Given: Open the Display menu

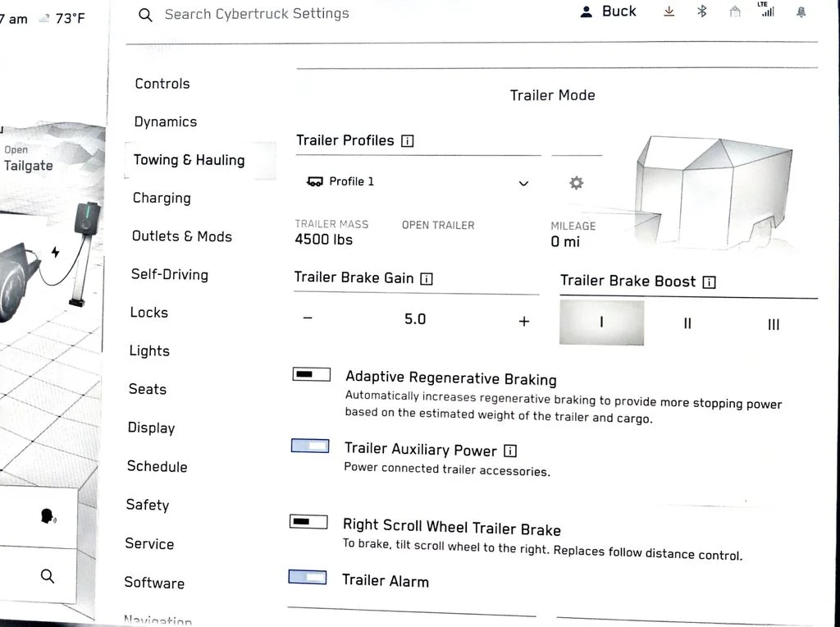Looking at the screenshot, I should 151,428.
